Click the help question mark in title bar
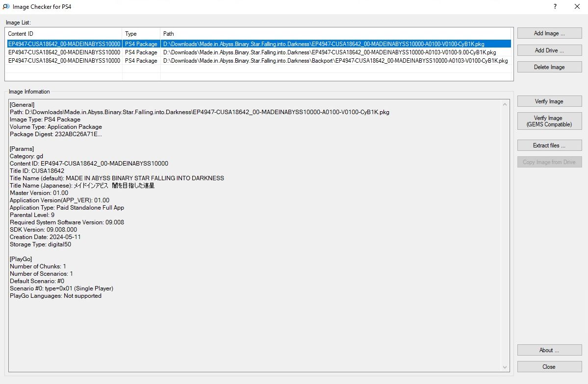This screenshot has width=588, height=384. pos(555,6)
